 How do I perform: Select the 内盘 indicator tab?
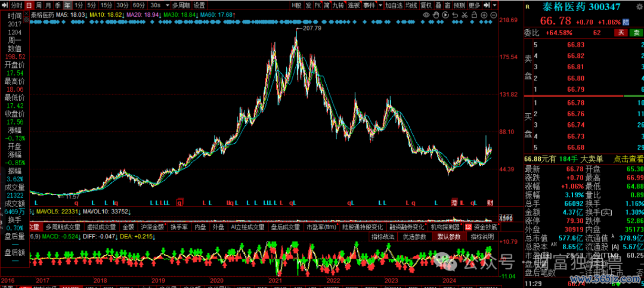pyautogui.click(x=200, y=227)
